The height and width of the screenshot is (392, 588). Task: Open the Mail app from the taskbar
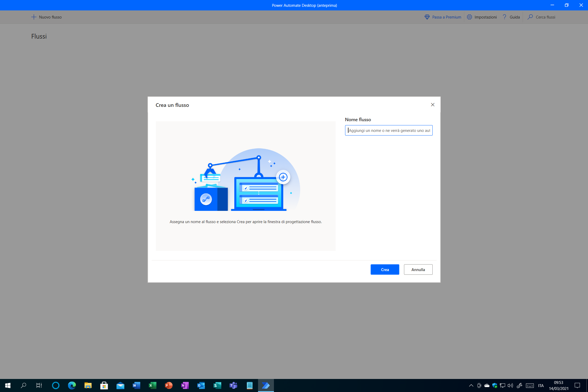120,385
